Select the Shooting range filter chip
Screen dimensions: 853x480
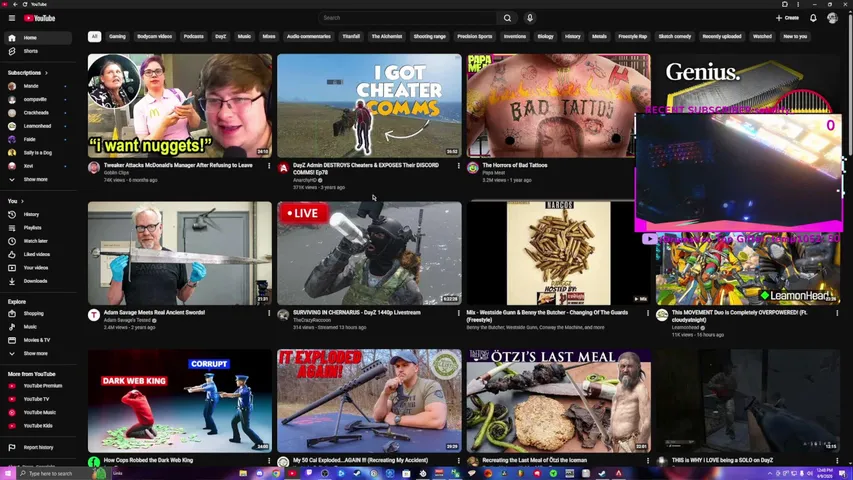[x=429, y=36]
